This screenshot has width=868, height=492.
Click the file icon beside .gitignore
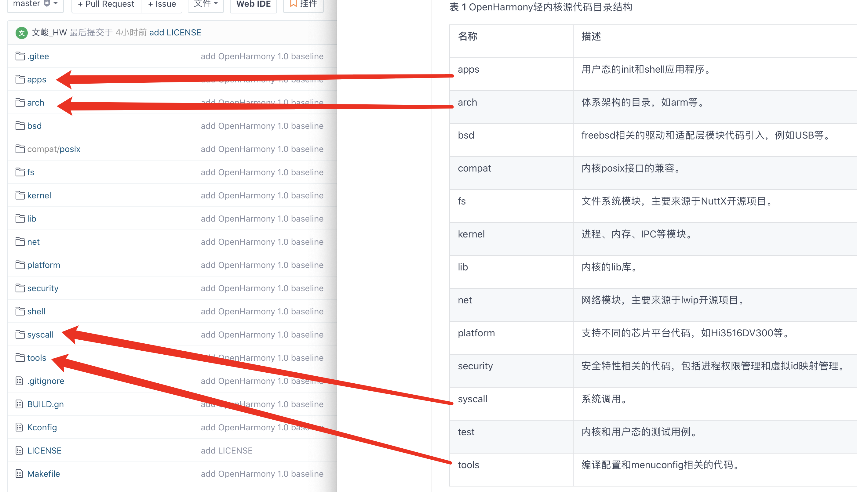point(19,381)
